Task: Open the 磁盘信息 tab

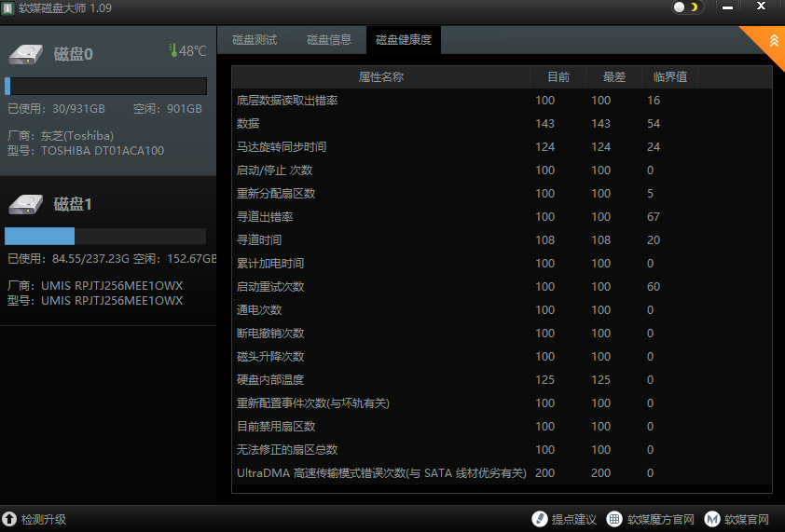Action: (329, 40)
